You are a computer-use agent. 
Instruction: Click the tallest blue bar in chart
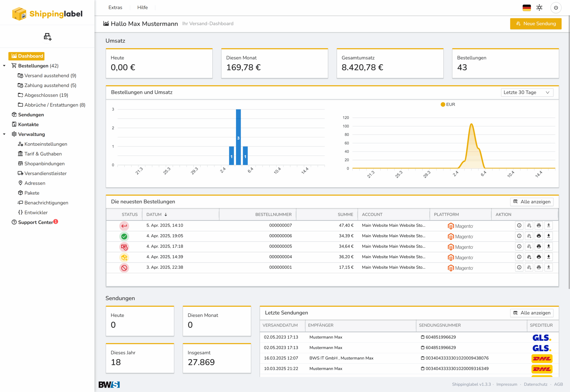tap(238, 137)
